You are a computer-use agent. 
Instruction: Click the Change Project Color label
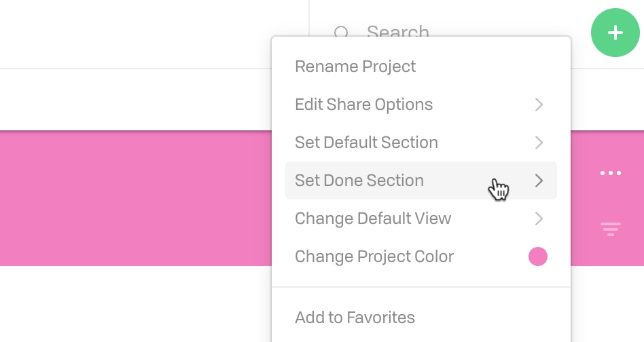coord(374,256)
